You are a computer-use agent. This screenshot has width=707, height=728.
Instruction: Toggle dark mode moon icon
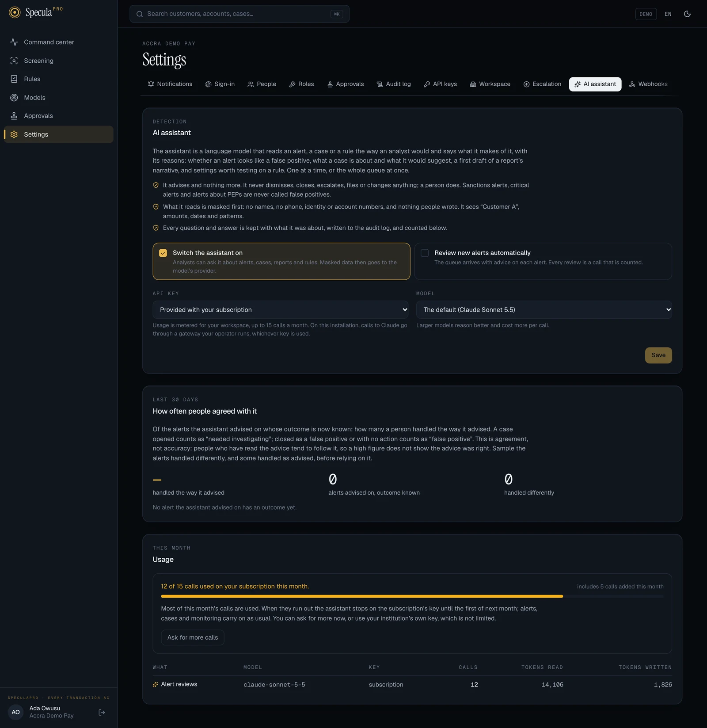[x=687, y=14]
